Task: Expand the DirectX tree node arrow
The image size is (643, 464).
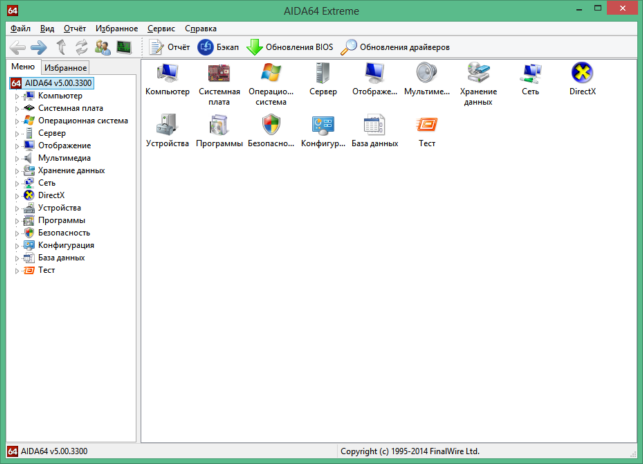Action: point(17,196)
